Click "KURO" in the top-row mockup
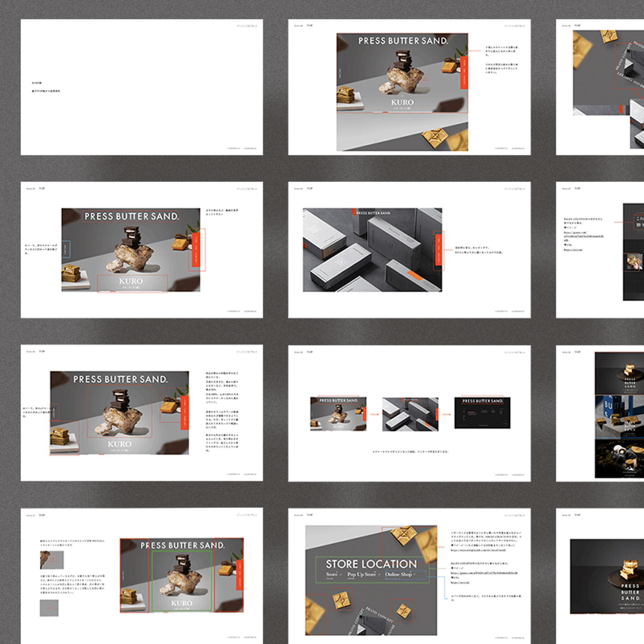 click(402, 102)
